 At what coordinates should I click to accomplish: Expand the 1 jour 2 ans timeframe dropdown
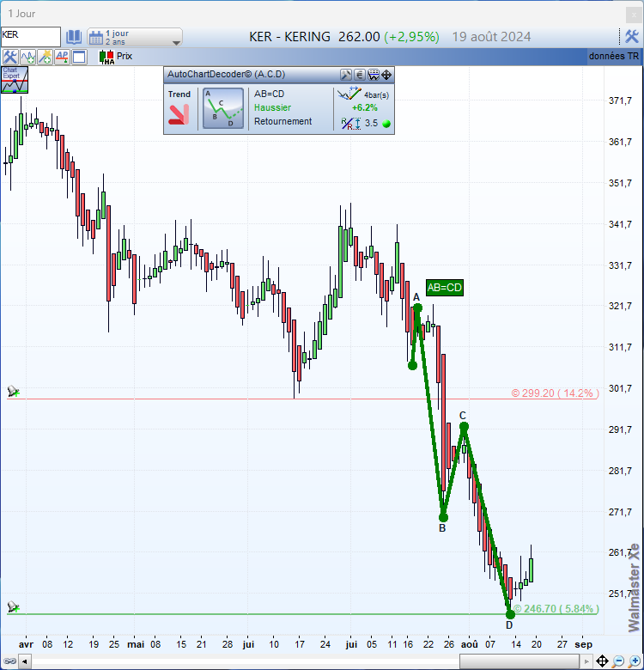point(176,43)
